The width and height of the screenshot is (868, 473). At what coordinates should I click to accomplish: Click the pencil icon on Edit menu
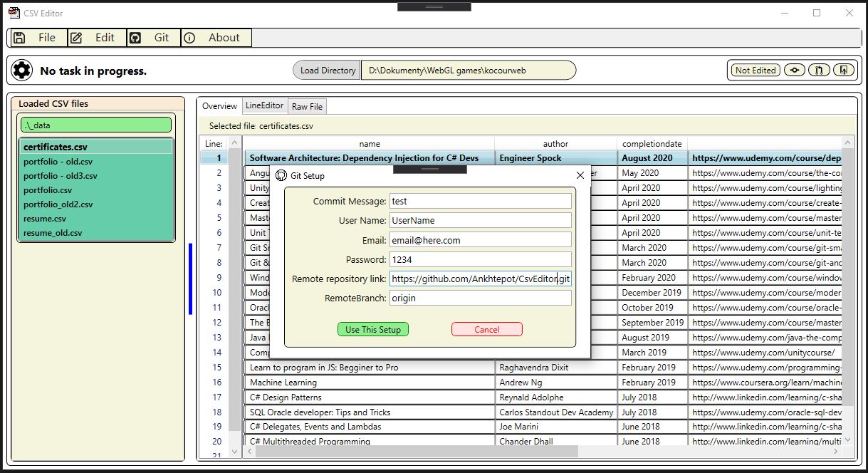(76, 38)
